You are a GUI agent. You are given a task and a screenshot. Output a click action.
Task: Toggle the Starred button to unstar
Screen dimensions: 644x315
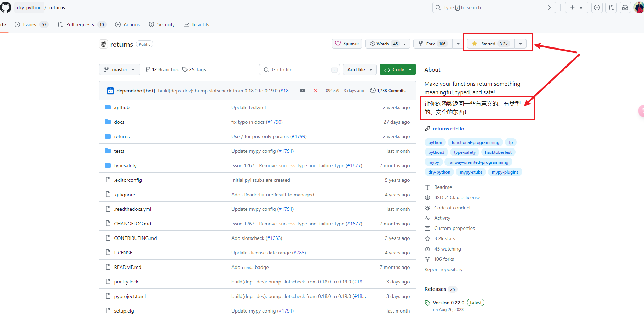[x=491, y=44]
